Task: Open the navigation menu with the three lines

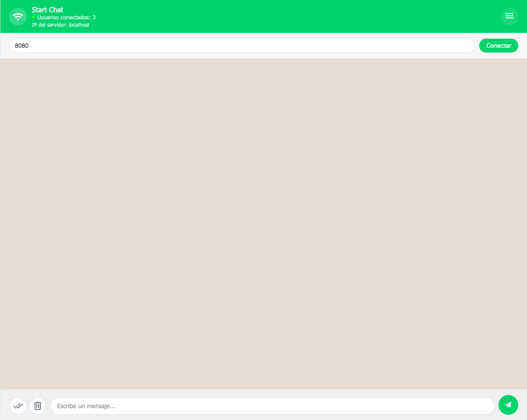Action: click(509, 16)
